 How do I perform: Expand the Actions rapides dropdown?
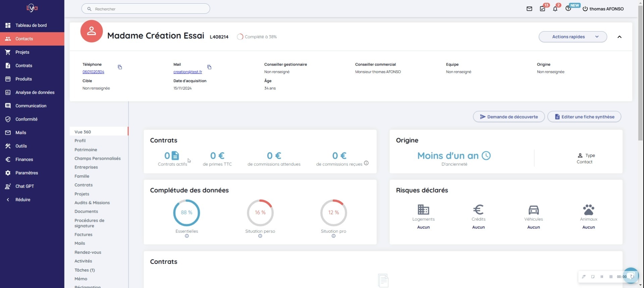click(x=573, y=37)
